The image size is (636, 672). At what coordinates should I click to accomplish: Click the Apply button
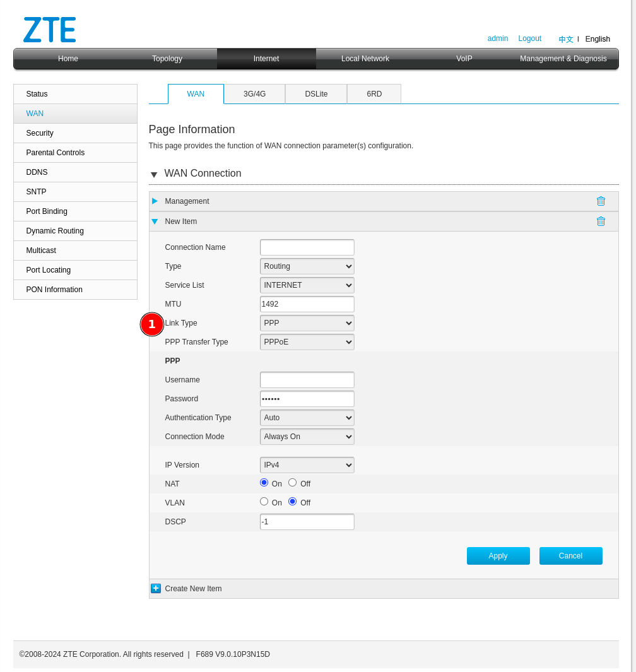498,556
